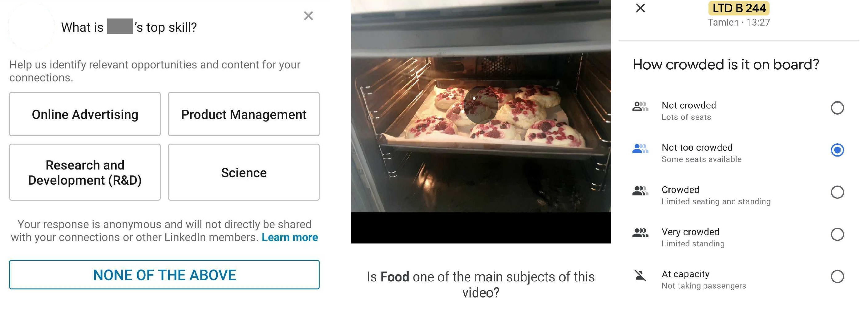868x319 pixels.
Task: Click the Crowded people icon
Action: [640, 191]
